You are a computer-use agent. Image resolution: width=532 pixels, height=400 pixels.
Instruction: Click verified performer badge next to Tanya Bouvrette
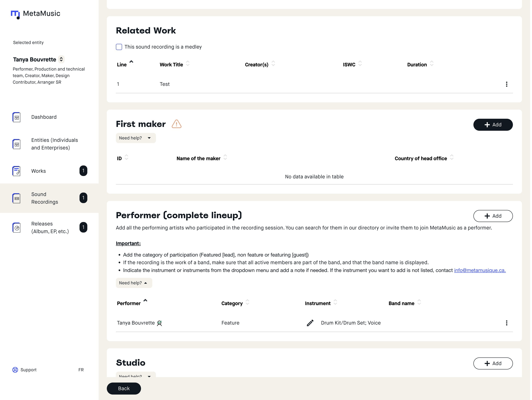click(x=159, y=323)
